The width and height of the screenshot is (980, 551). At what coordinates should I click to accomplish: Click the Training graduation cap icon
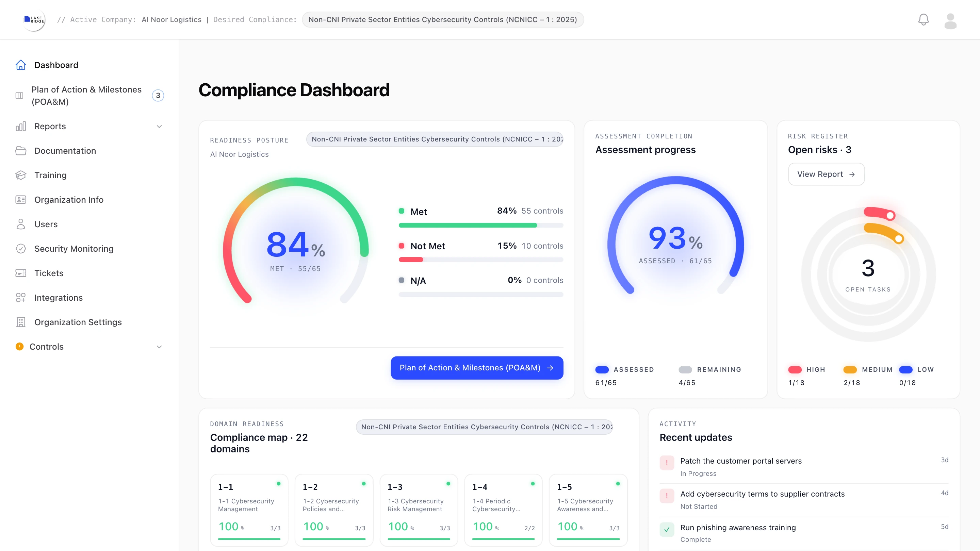coord(20,175)
